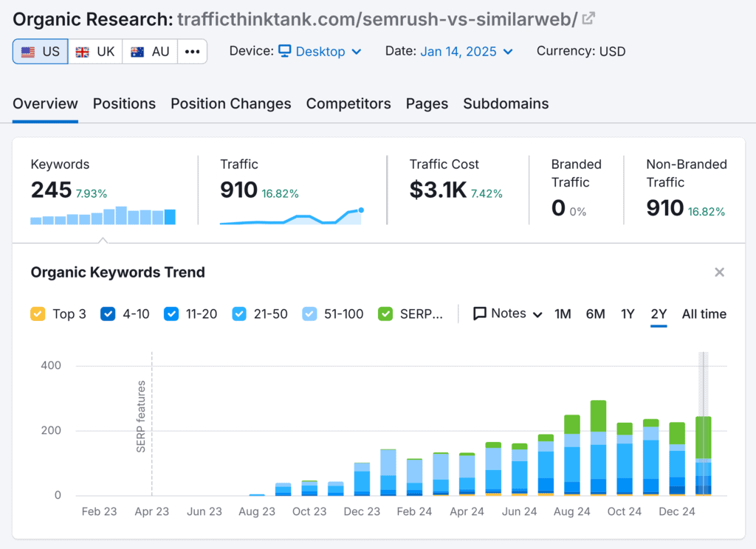The width and height of the screenshot is (756, 549).
Task: Click the Desktop device icon
Action: click(x=283, y=52)
